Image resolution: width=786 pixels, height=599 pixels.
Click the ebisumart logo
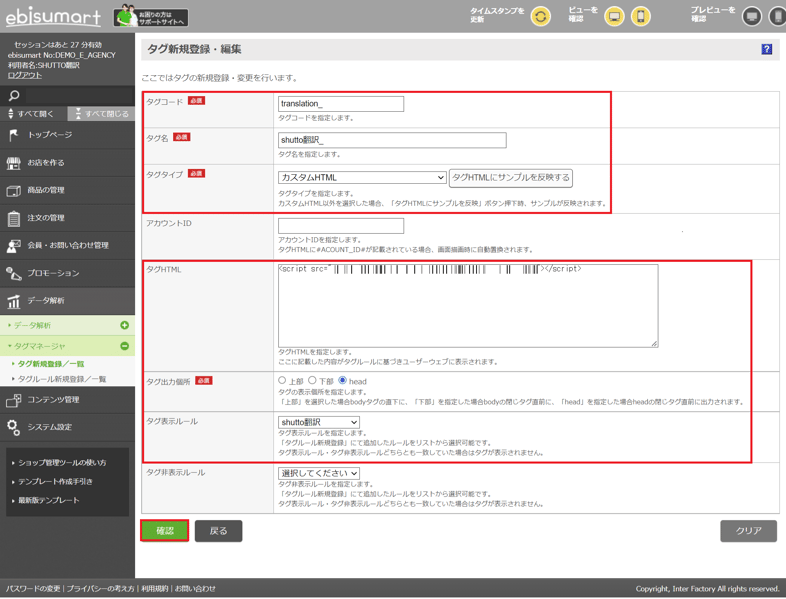(x=53, y=17)
